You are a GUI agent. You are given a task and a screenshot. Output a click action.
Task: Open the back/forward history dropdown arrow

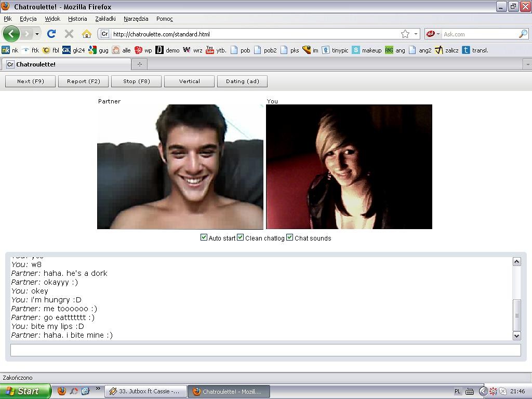click(37, 34)
